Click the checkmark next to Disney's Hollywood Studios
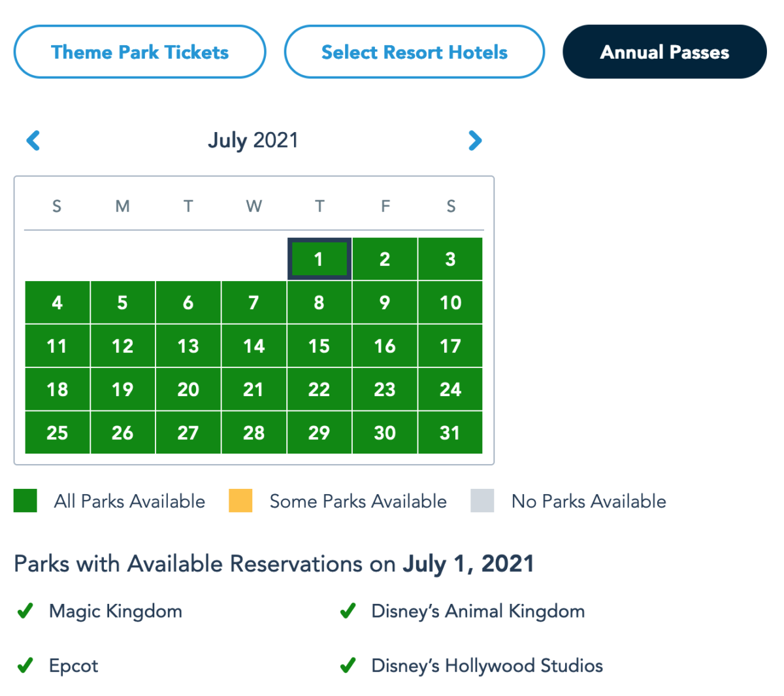Screen dimensions: 784x696 pos(348,665)
